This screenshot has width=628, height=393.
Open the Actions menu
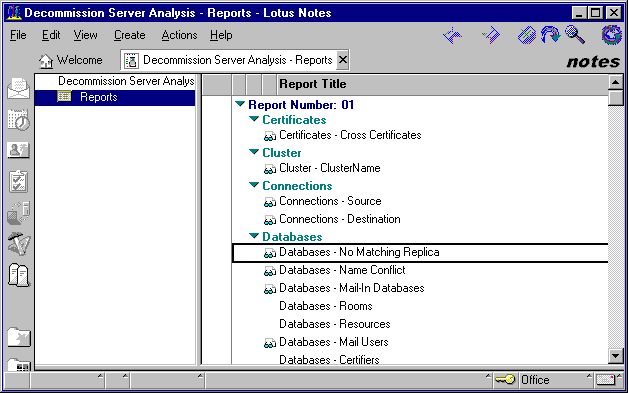click(x=179, y=35)
